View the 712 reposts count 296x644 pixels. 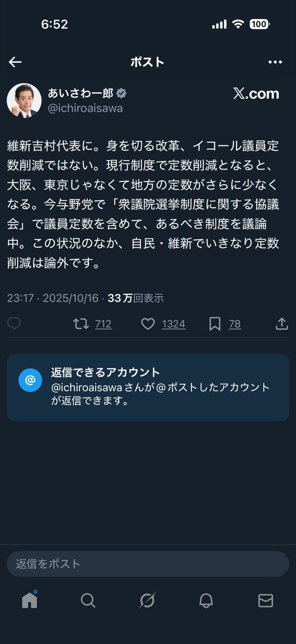point(103,324)
